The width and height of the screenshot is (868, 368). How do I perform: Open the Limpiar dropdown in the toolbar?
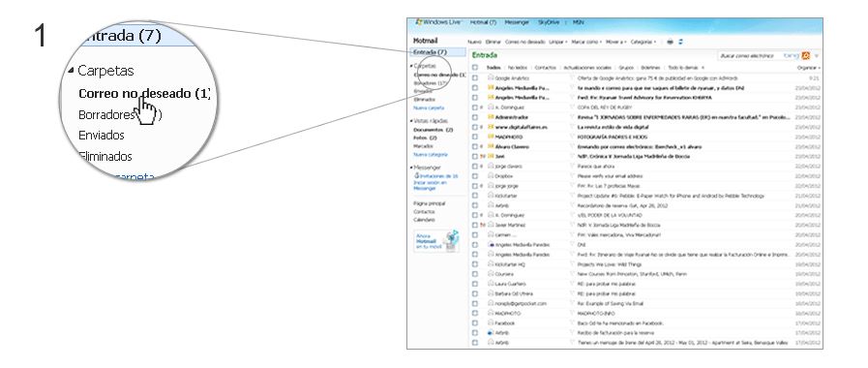point(557,42)
